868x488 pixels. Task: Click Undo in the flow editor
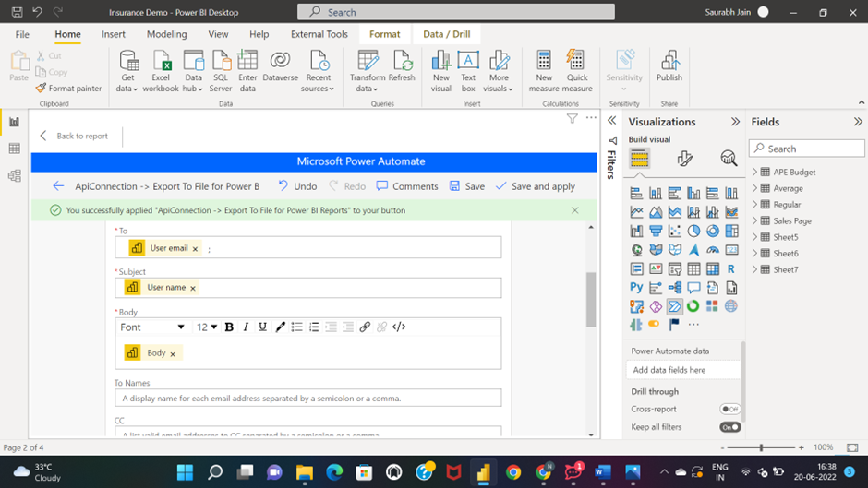[297, 186]
